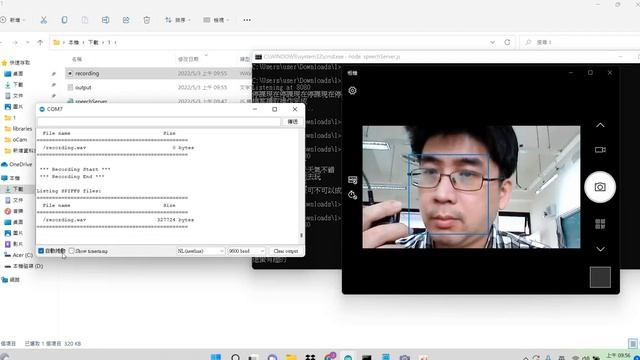
Task: Click the Copy icon in Explorer toolbar
Action: point(64,20)
